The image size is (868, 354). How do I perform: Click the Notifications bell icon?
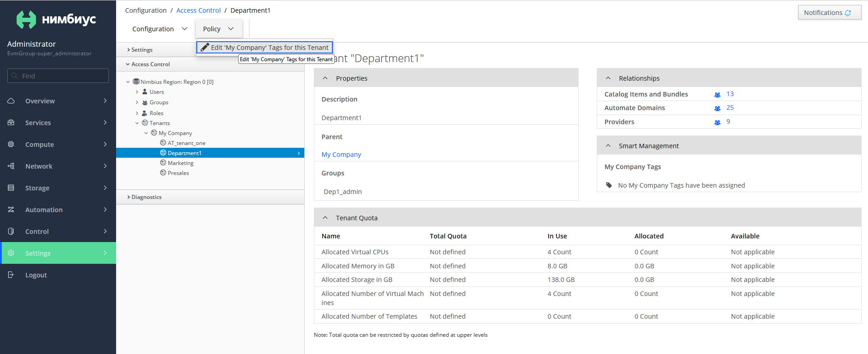click(x=848, y=13)
